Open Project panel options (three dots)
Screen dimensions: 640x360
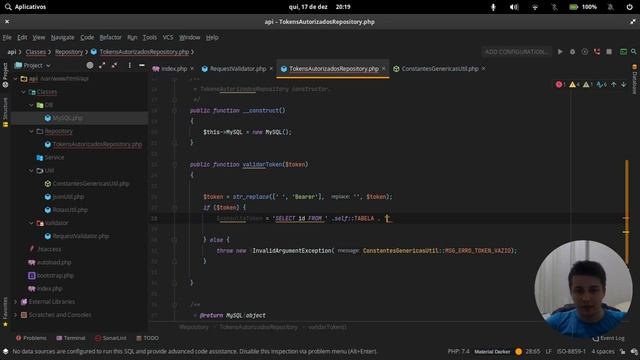click(x=129, y=65)
